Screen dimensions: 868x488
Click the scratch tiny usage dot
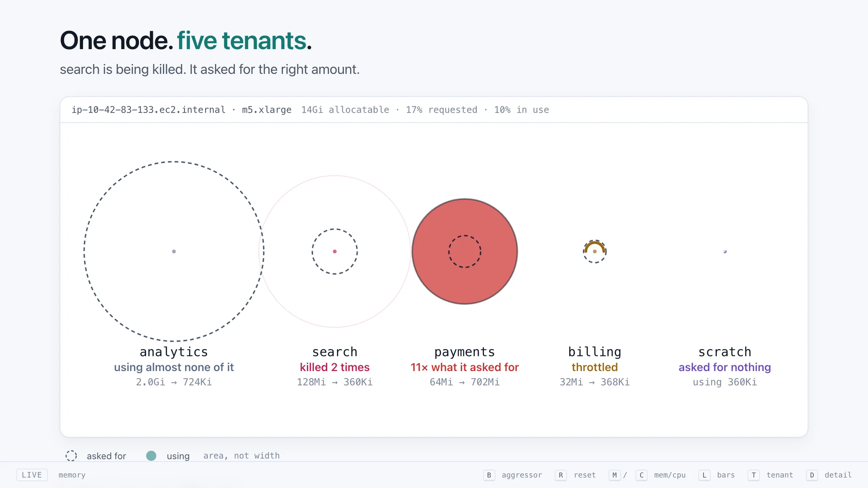725,252
